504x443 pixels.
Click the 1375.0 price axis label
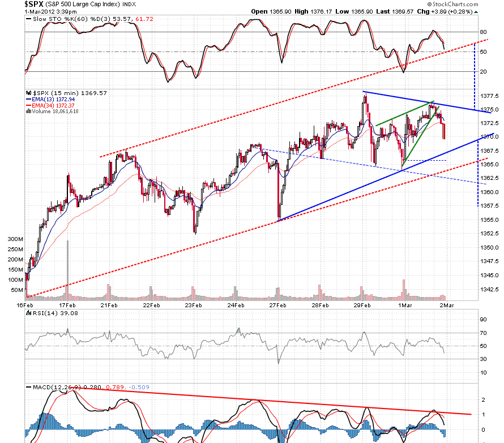489,110
